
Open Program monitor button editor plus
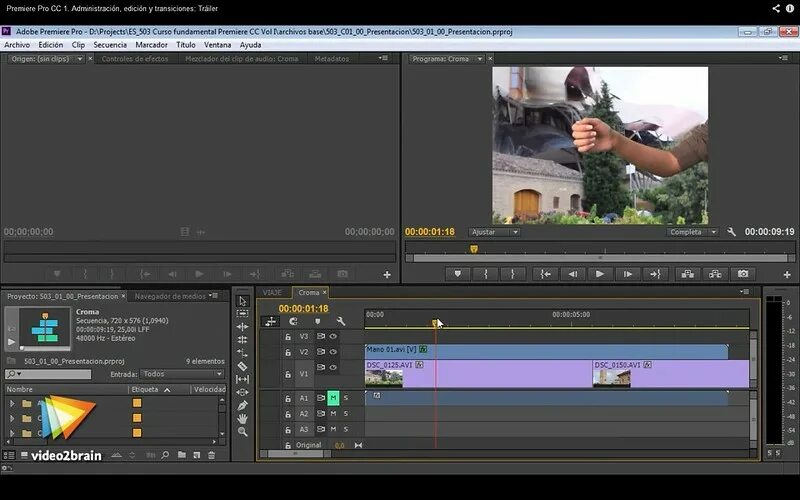(787, 274)
